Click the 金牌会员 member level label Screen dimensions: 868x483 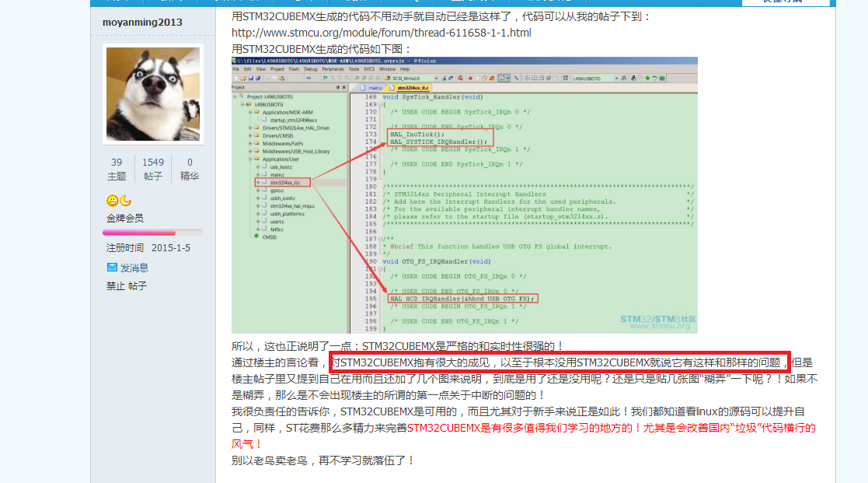point(125,219)
